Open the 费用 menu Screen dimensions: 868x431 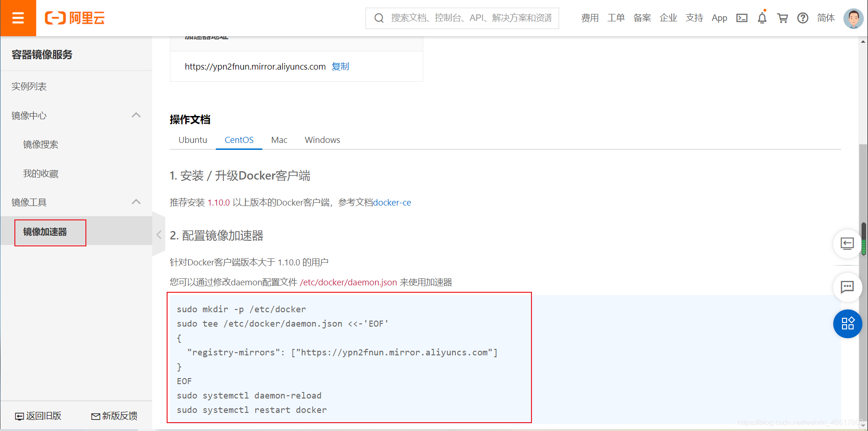[x=590, y=18]
